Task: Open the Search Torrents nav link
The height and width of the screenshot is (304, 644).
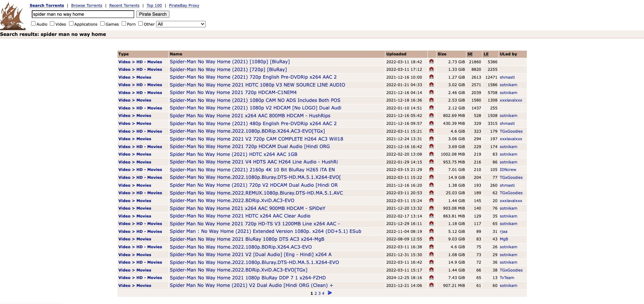Action: pos(47,5)
